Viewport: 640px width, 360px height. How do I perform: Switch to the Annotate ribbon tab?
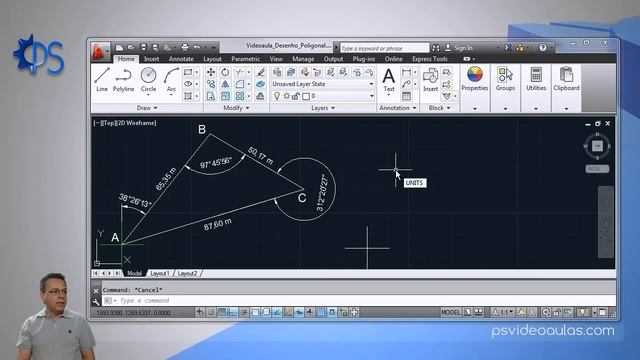tap(181, 59)
